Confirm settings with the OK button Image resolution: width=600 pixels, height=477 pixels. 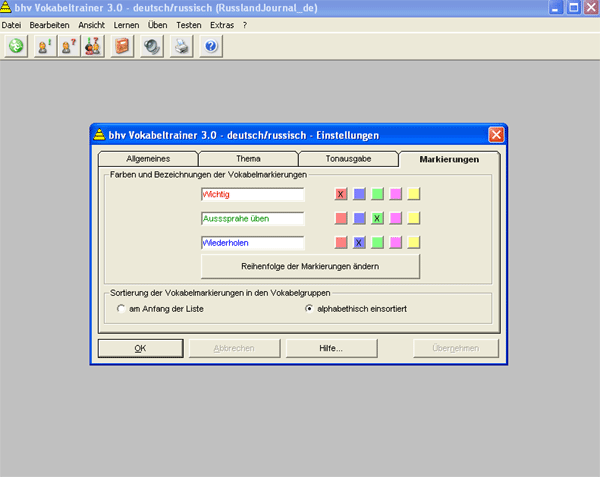tap(140, 348)
